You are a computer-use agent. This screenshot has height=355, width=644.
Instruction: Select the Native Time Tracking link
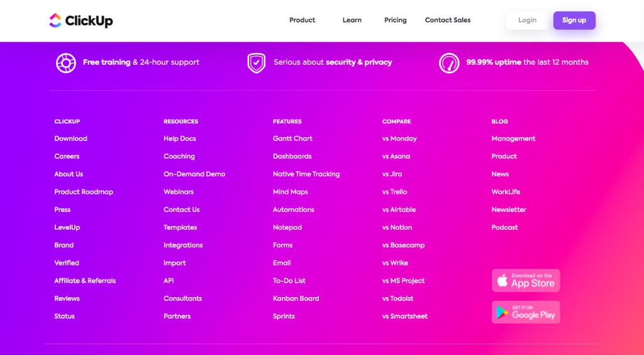[x=306, y=174]
